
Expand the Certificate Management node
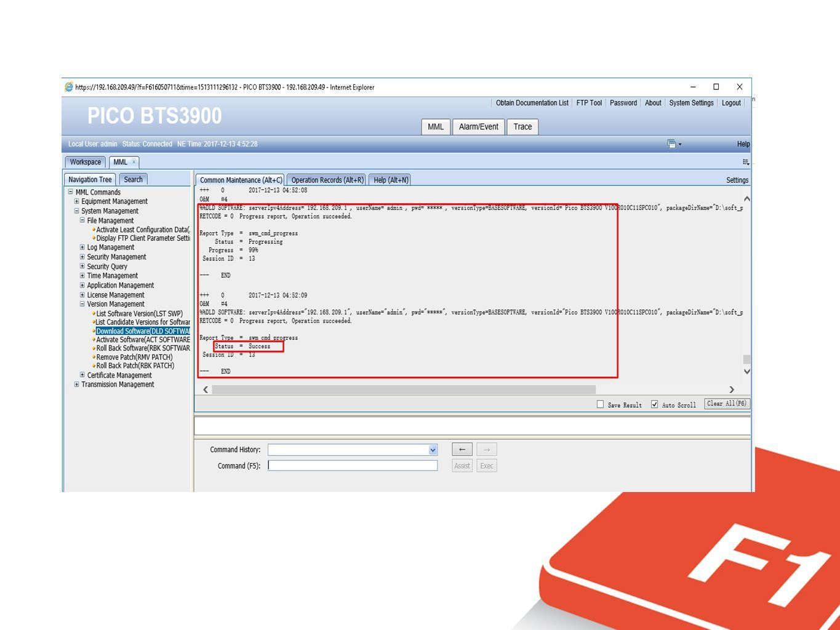82,374
